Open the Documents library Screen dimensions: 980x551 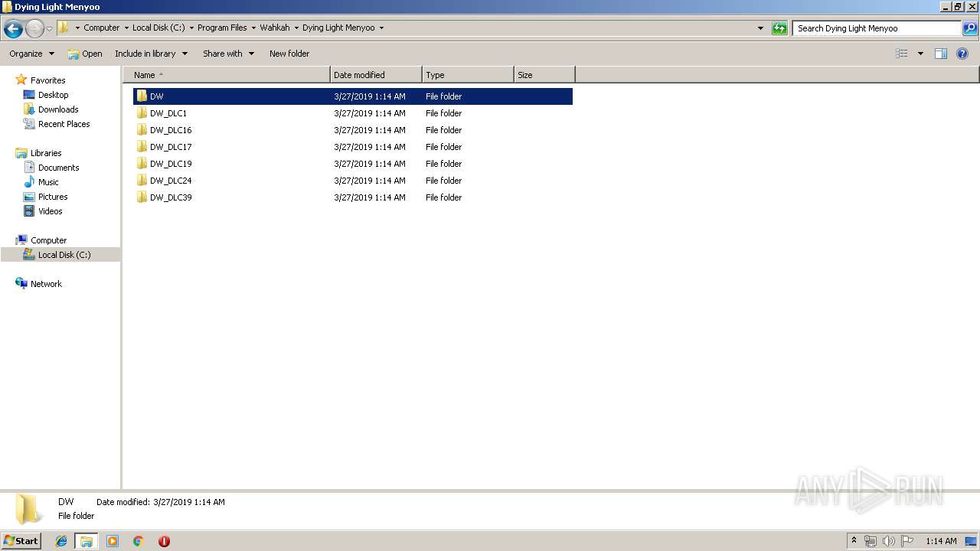[x=58, y=168]
